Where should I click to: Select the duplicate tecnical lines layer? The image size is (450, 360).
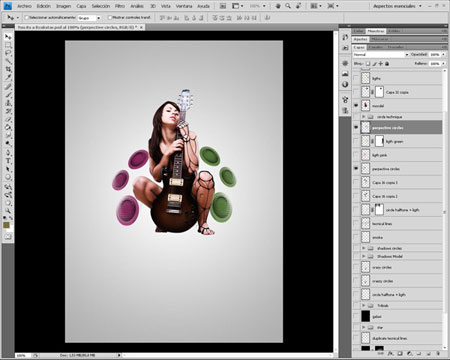[x=397, y=338]
